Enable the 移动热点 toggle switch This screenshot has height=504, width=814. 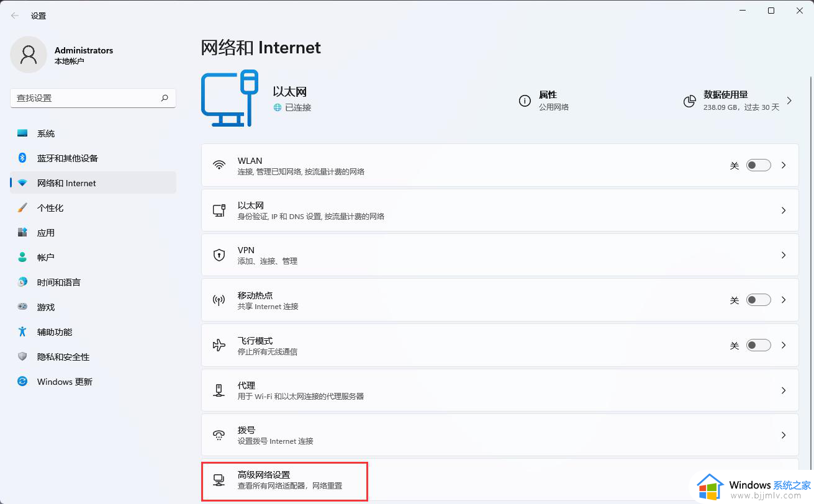pos(758,300)
